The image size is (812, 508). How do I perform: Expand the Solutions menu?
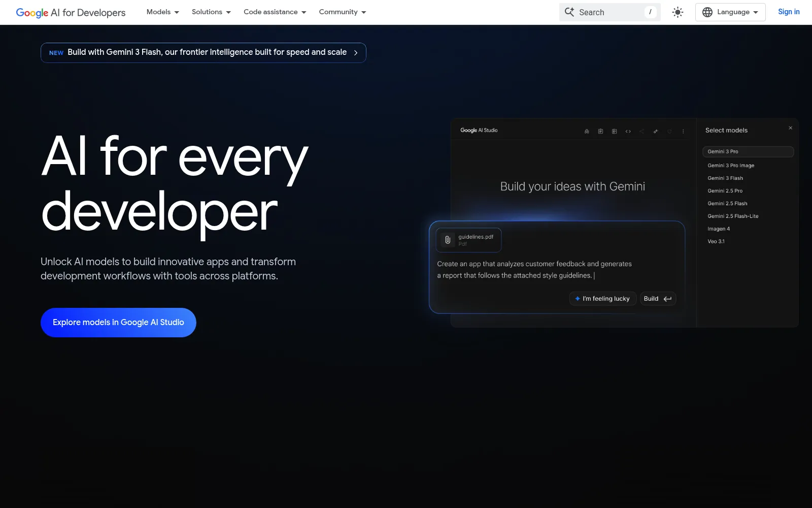211,12
